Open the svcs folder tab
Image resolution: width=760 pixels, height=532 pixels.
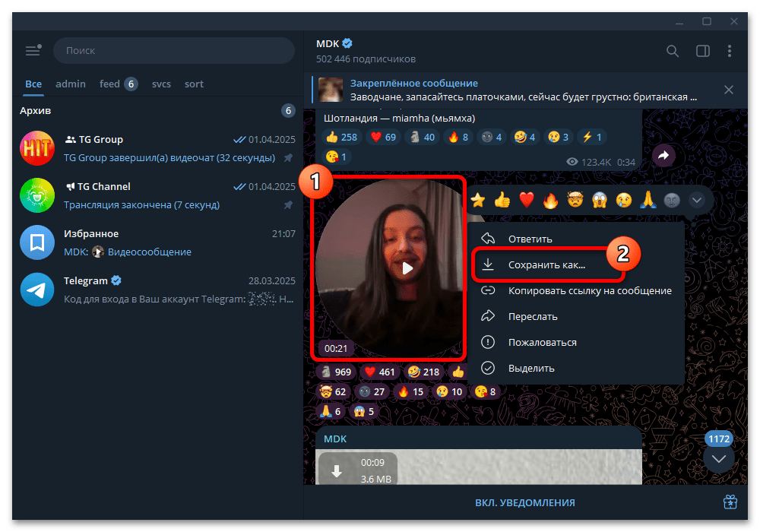161,84
